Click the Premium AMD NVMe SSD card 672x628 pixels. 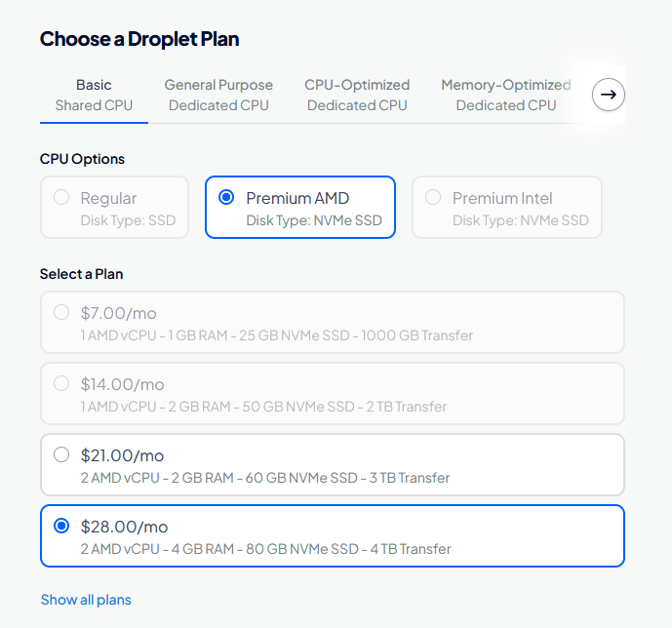click(300, 208)
